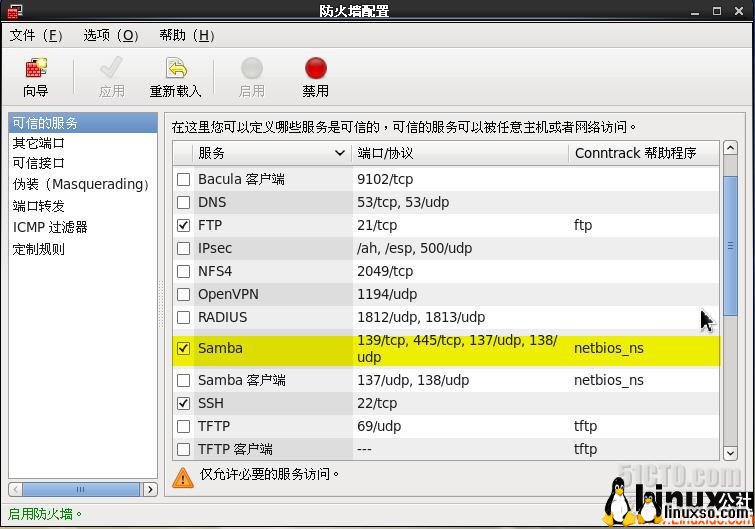Click the 69/udp port cell
The width and height of the screenshot is (755, 529).
(379, 426)
